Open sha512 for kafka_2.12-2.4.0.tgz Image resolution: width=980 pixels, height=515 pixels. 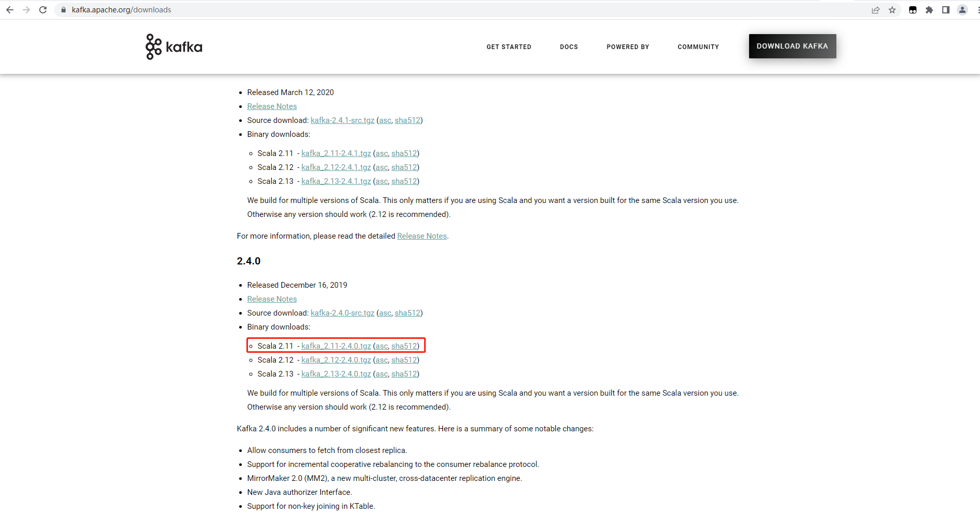[x=404, y=360]
